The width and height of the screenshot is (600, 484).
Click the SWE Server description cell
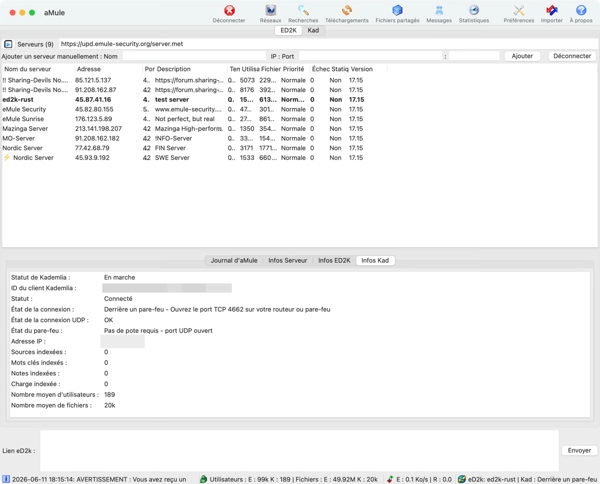tap(172, 157)
